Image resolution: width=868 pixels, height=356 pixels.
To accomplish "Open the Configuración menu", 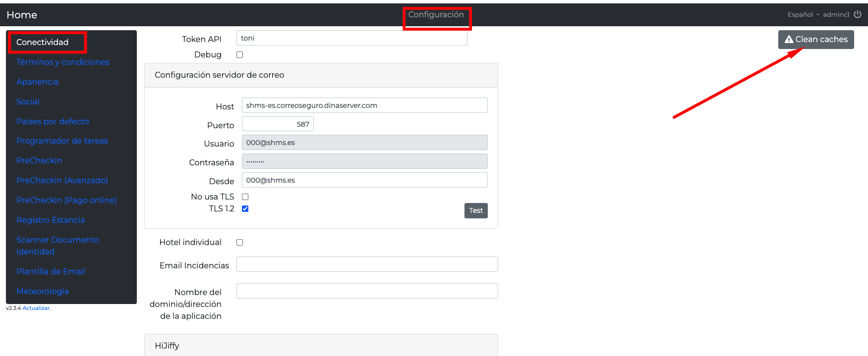I will pyautogui.click(x=436, y=15).
